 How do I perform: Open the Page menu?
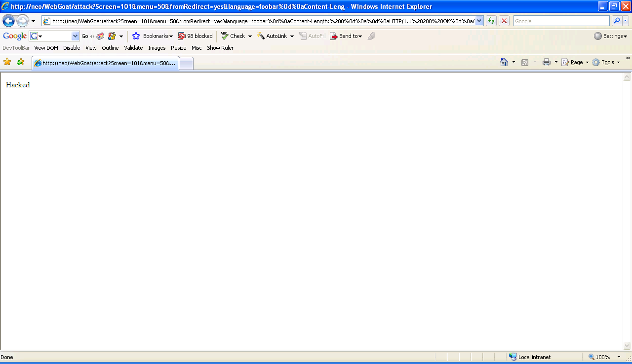pyautogui.click(x=575, y=62)
